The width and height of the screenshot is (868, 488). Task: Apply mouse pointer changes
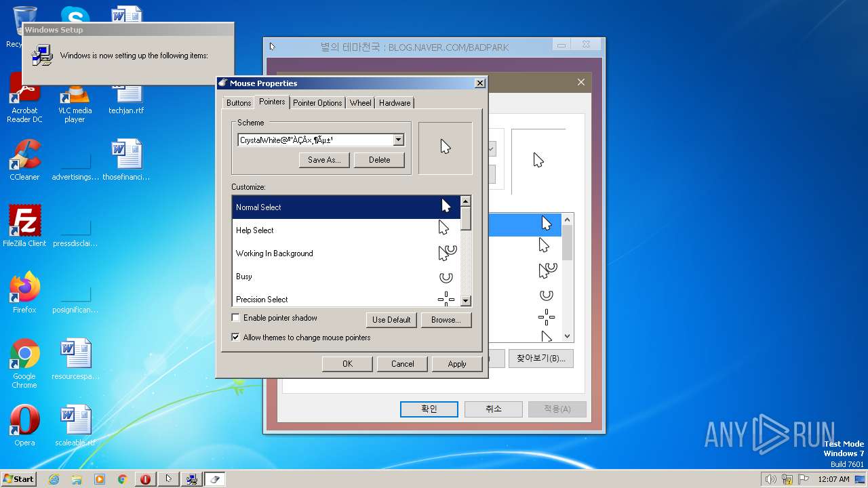457,364
